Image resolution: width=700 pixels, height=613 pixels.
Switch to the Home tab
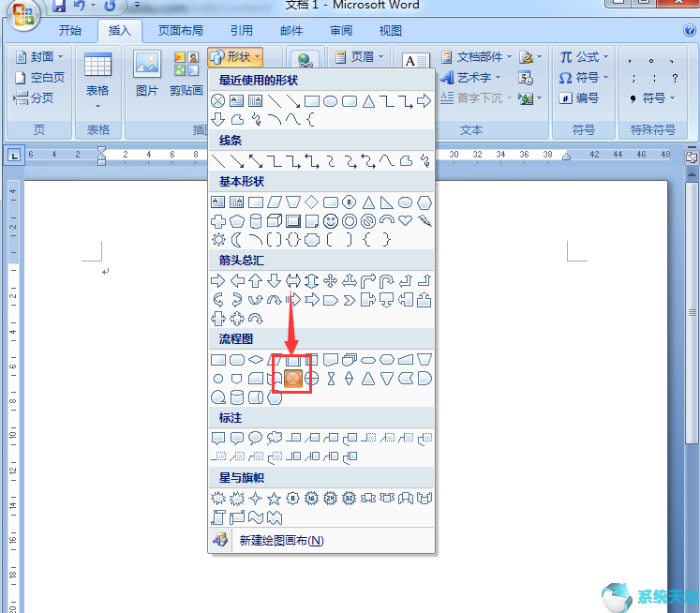(x=70, y=30)
